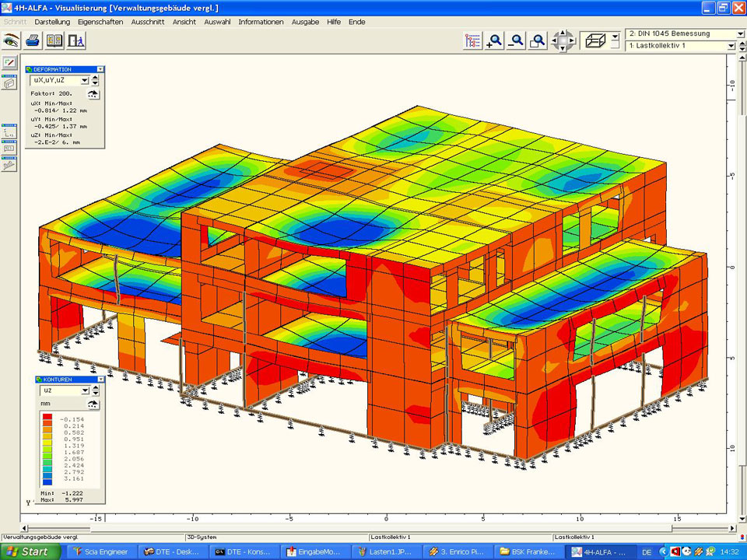This screenshot has height=560, width=747.
Task: Open the uX,uY,uZ deformation dropdown
Action: (84, 80)
